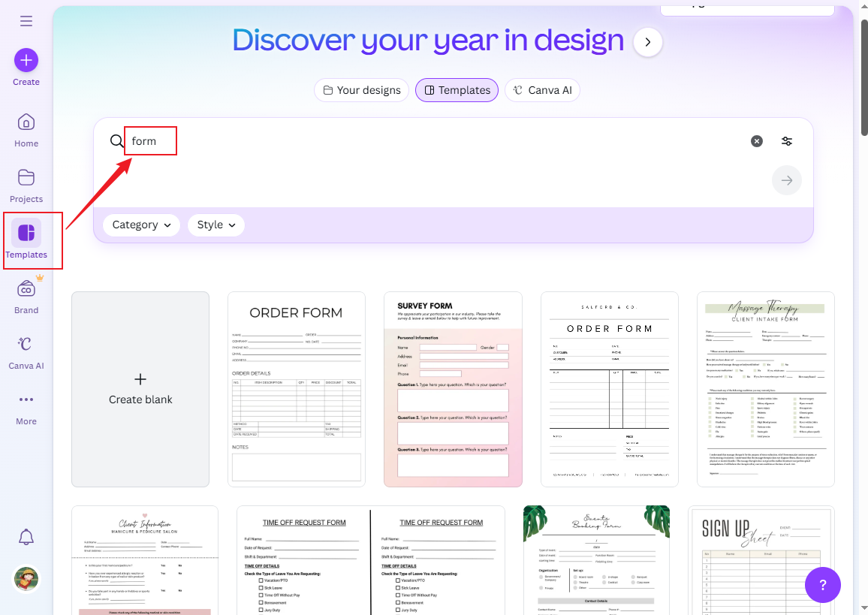
Task: Expand the Category filter dropdown
Action: (x=140, y=225)
